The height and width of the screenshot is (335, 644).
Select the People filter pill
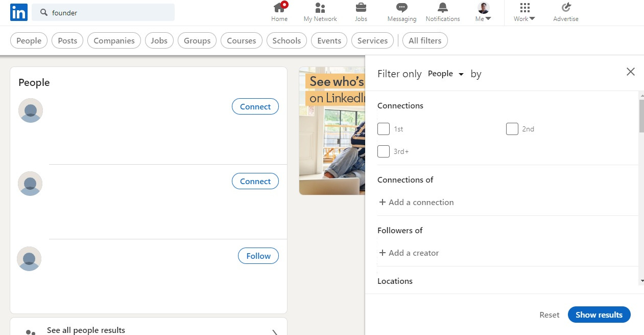pos(29,41)
